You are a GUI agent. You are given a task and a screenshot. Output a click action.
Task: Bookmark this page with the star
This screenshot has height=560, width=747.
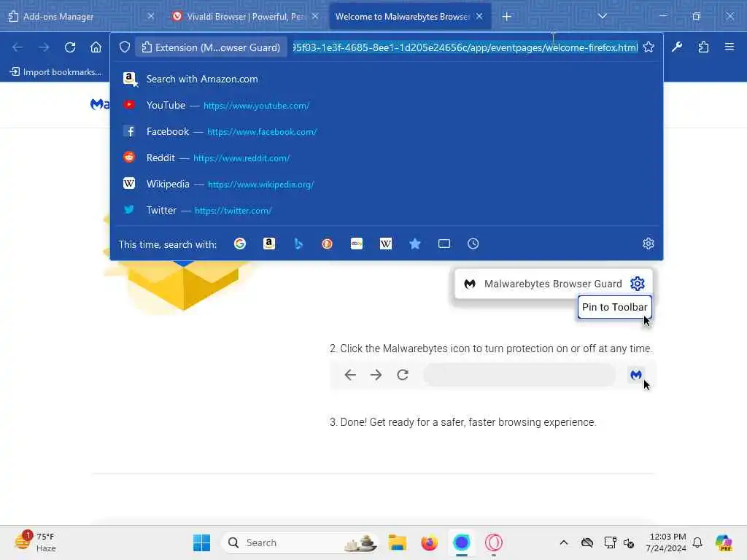point(649,47)
